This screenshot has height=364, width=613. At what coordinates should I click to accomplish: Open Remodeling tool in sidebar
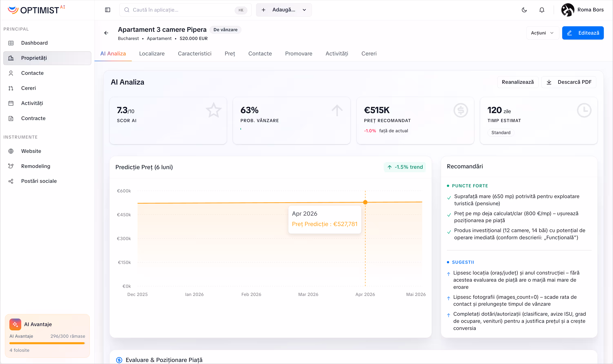click(x=35, y=166)
